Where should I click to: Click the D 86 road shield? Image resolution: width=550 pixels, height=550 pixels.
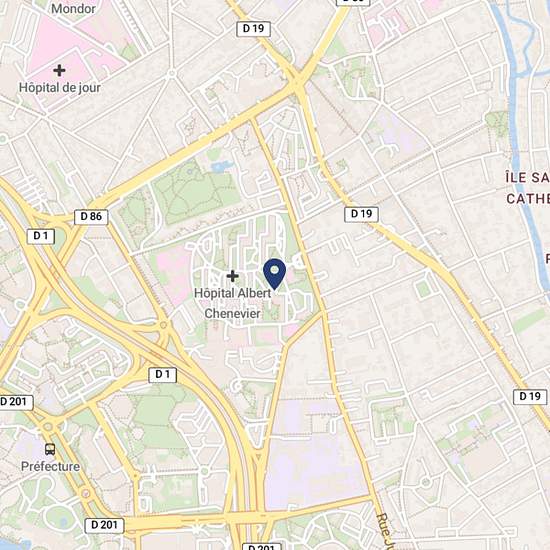click(91, 216)
